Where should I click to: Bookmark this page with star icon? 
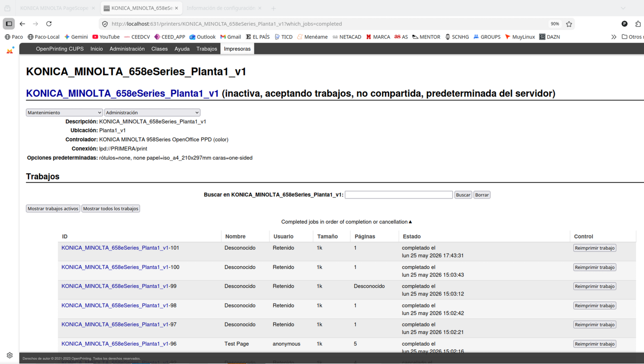click(x=569, y=24)
